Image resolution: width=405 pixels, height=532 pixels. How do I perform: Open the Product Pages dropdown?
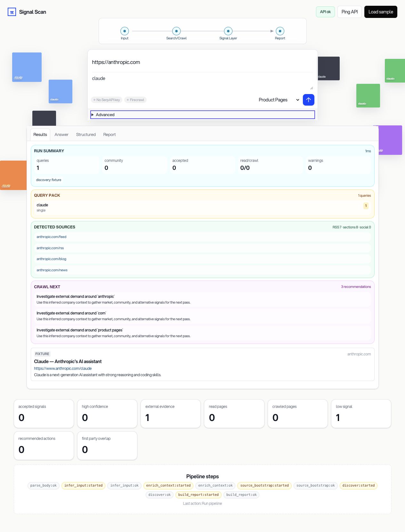[x=279, y=100]
